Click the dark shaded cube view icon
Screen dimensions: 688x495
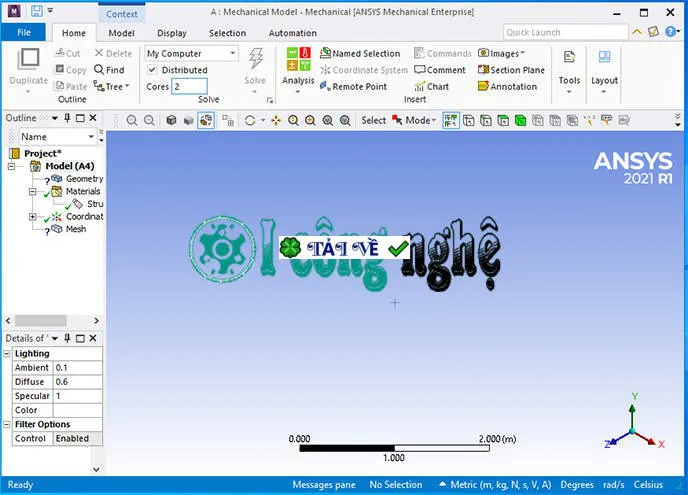pyautogui.click(x=171, y=120)
